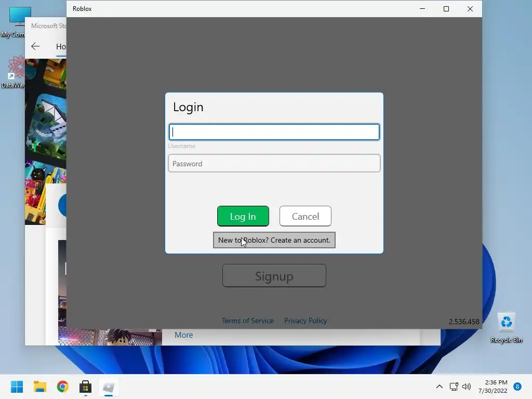Cancel the Roblox login dialog
This screenshot has width=532, height=399.
(x=305, y=216)
